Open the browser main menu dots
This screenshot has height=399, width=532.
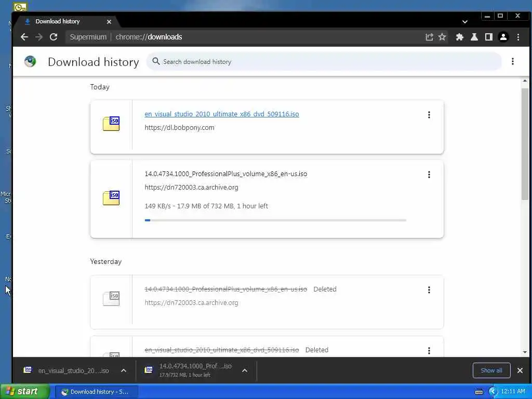[x=518, y=37]
